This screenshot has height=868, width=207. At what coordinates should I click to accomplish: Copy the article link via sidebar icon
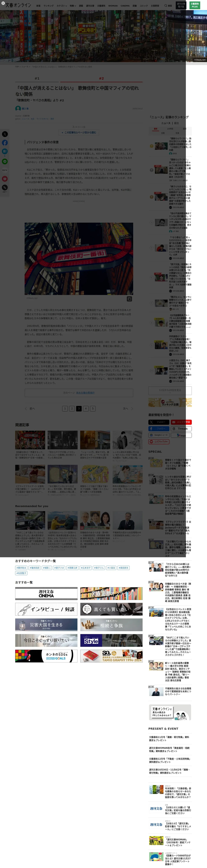point(5,188)
